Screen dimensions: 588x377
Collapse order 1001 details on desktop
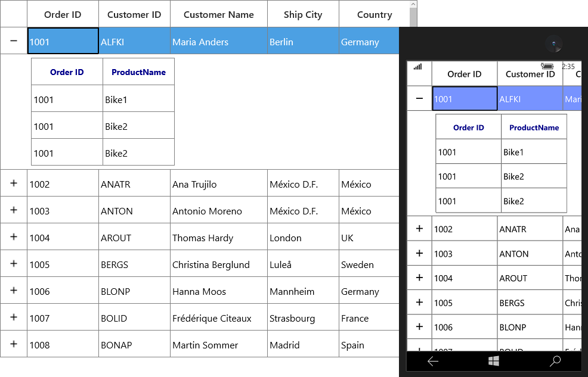coord(14,40)
